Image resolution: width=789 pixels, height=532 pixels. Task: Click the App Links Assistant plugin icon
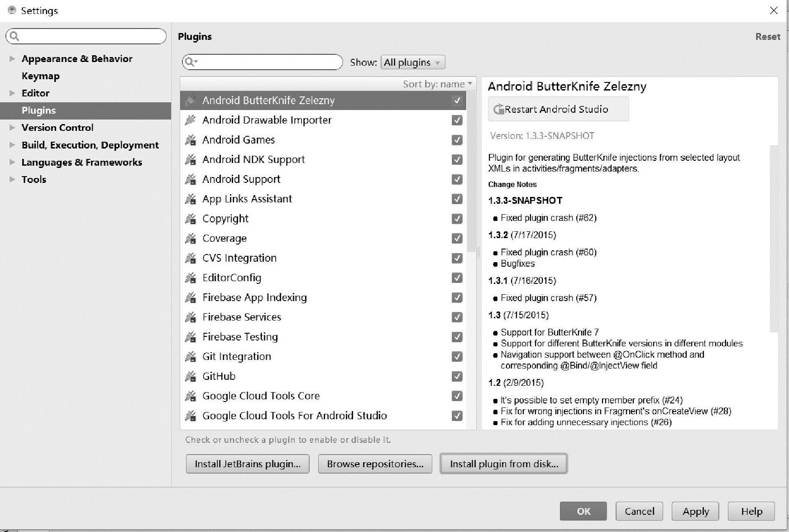(191, 199)
